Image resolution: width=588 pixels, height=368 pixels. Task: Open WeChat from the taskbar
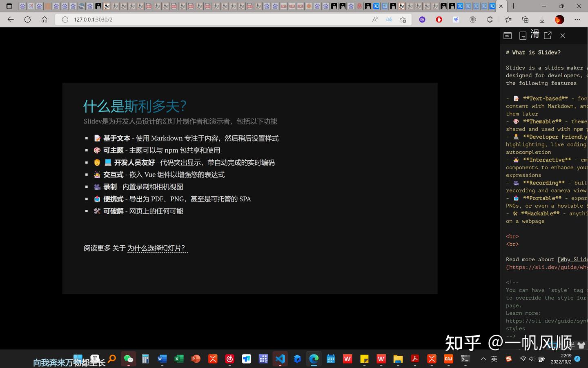point(128,359)
